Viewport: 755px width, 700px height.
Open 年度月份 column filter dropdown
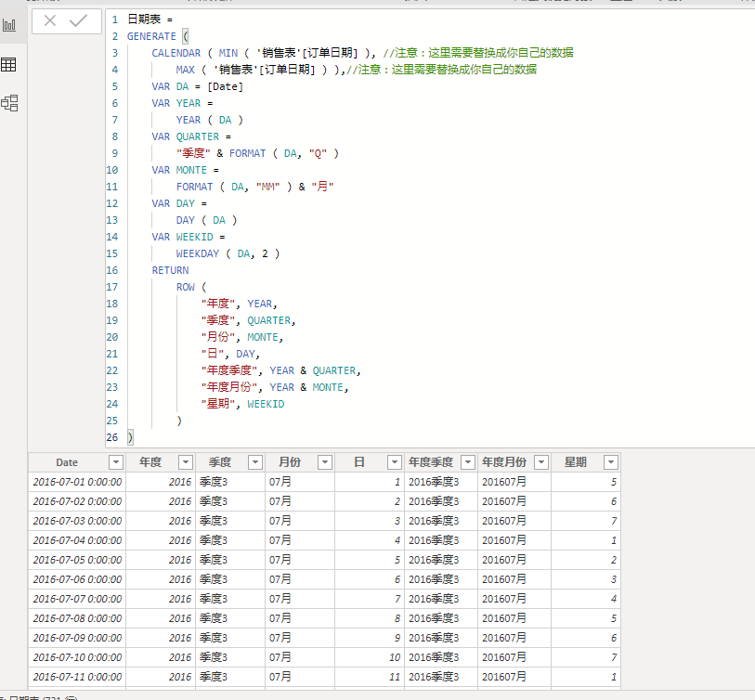(541, 462)
